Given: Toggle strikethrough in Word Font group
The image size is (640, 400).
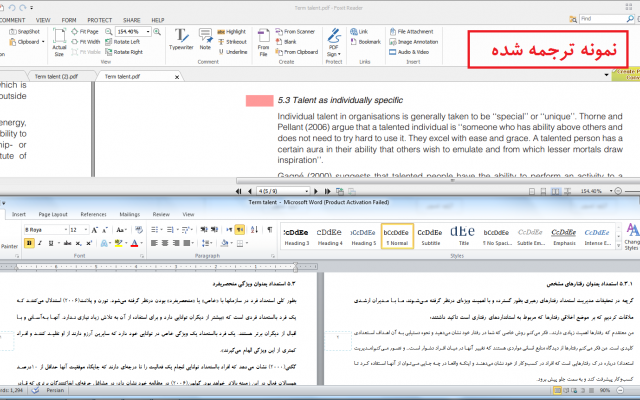Looking at the screenshot, I should click(x=68, y=243).
